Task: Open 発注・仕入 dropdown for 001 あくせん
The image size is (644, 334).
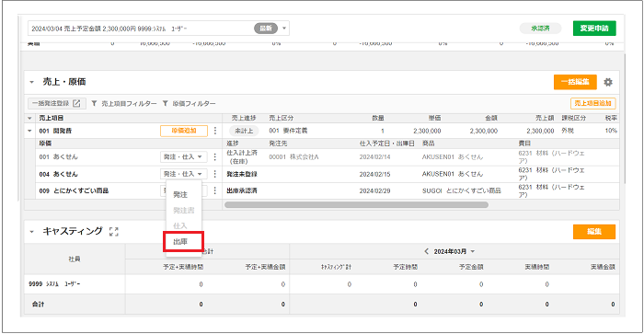Action: coord(183,156)
